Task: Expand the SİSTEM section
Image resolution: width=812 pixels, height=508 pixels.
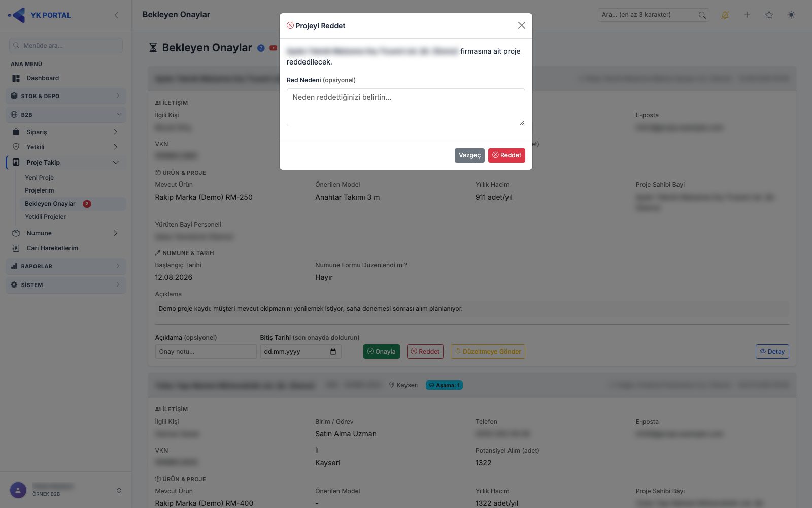Action: (66, 285)
